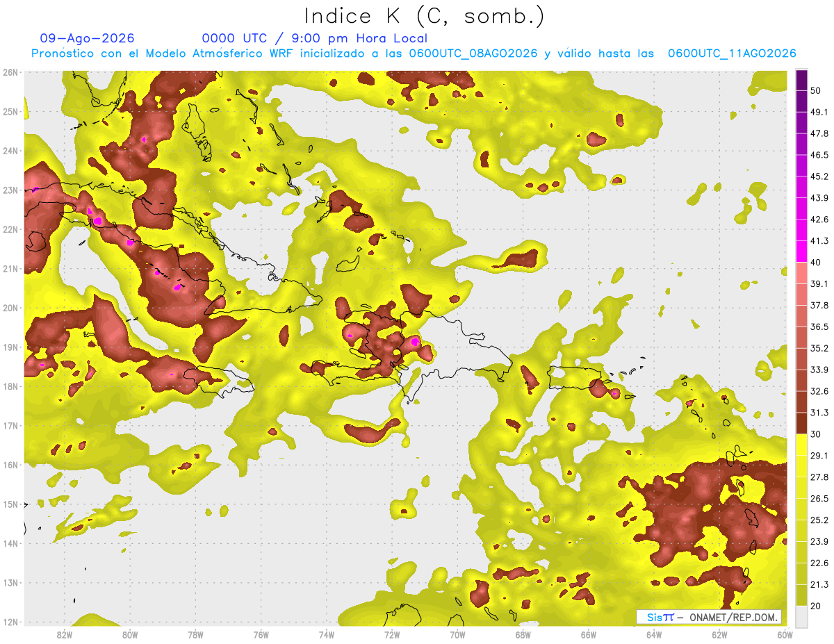This screenshot has width=834, height=644.
Task: Click the 82W longitude label
Action: coord(65,635)
